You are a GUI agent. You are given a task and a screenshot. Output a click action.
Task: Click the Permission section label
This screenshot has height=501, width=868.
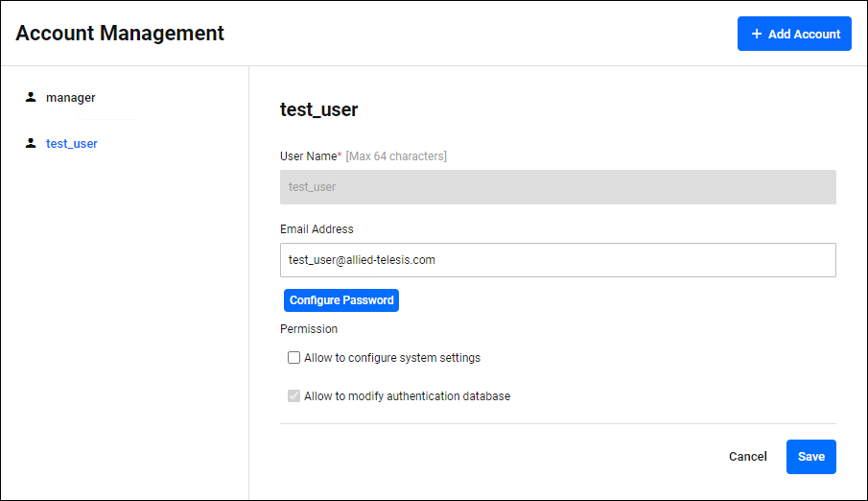[x=309, y=329]
